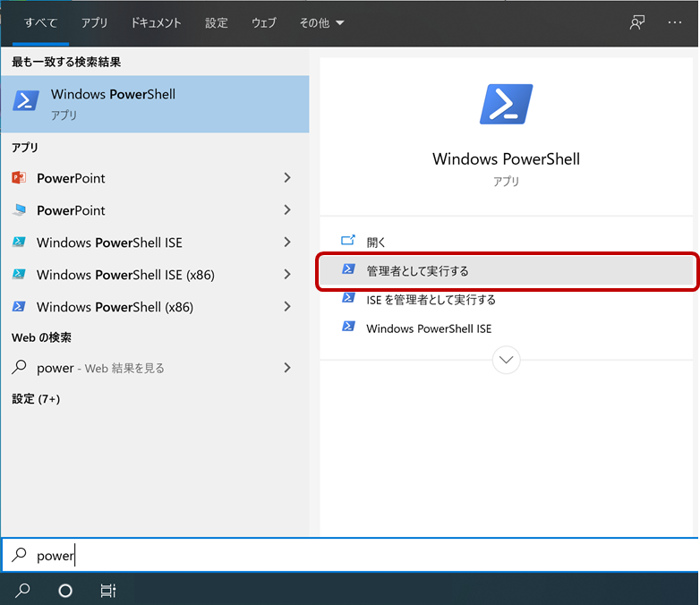
Task: Expand Windows PowerShell ISE result arrow
Action: coord(287,242)
